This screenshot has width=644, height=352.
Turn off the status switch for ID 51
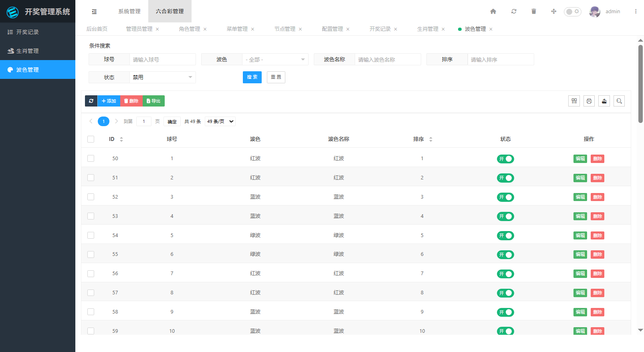(x=505, y=178)
